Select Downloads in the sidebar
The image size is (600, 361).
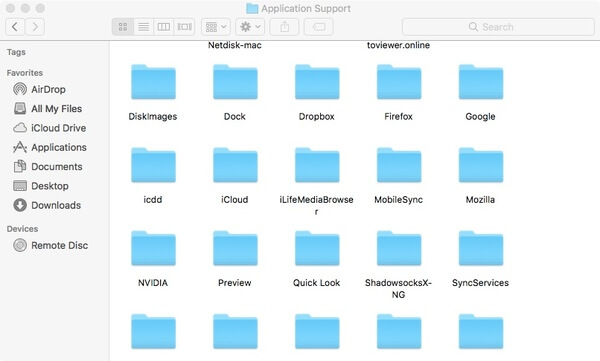pos(47,205)
